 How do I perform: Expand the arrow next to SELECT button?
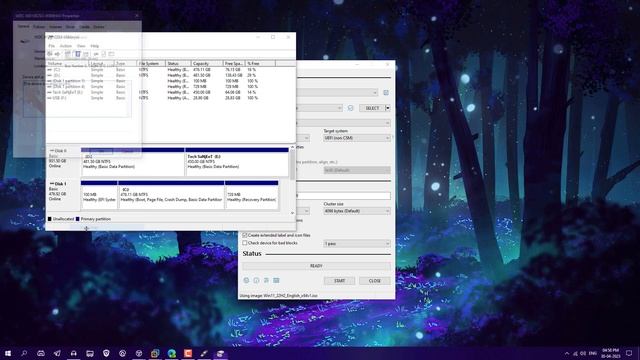388,108
